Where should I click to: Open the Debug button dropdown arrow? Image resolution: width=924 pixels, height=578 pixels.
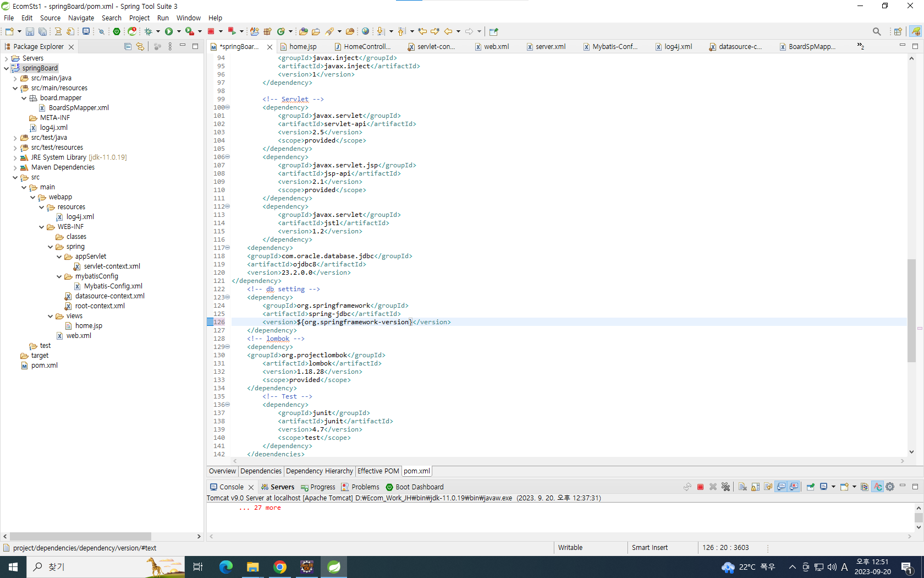click(x=158, y=31)
